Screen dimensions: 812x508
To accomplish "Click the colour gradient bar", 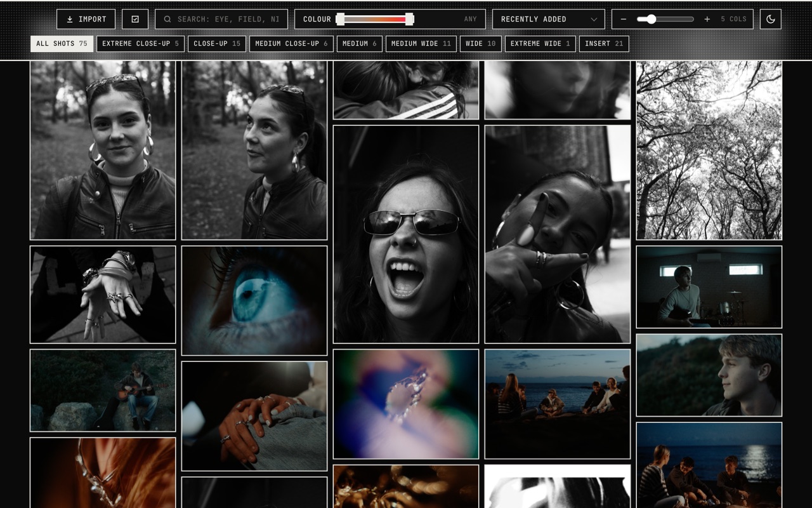I will [x=375, y=19].
